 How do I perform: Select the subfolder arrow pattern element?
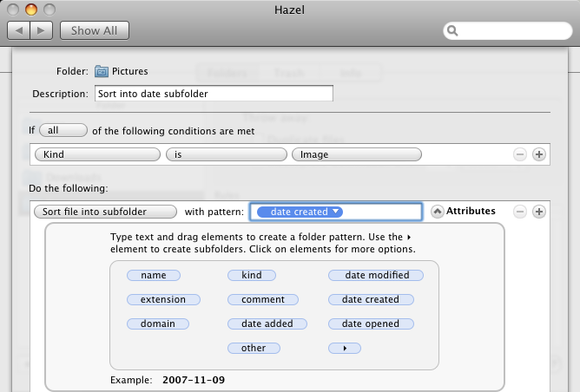(x=345, y=348)
